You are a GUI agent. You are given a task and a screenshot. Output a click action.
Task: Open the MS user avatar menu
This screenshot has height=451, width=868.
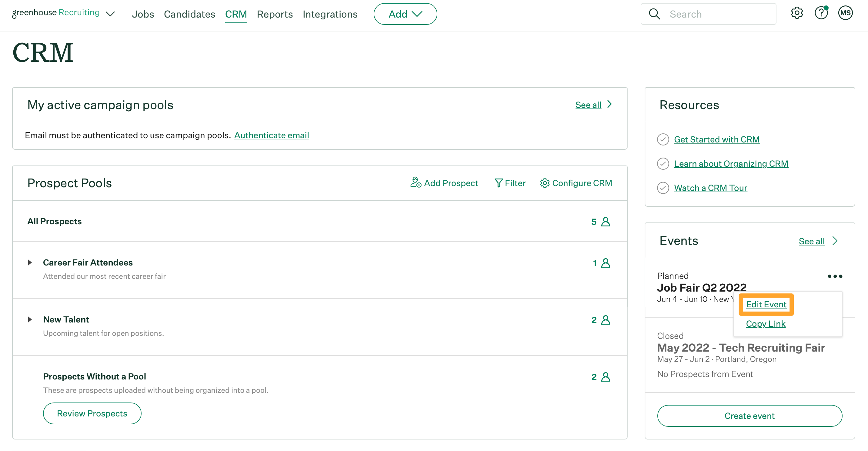[x=845, y=13]
